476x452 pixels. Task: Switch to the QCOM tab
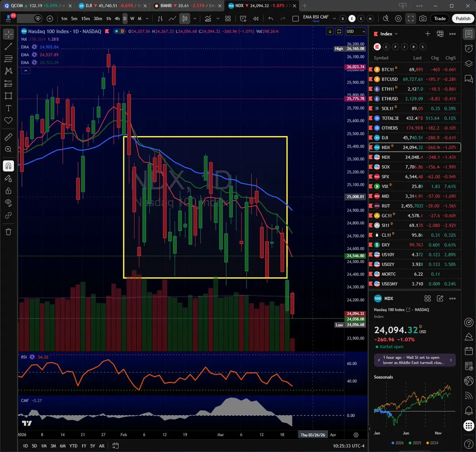(38, 6)
